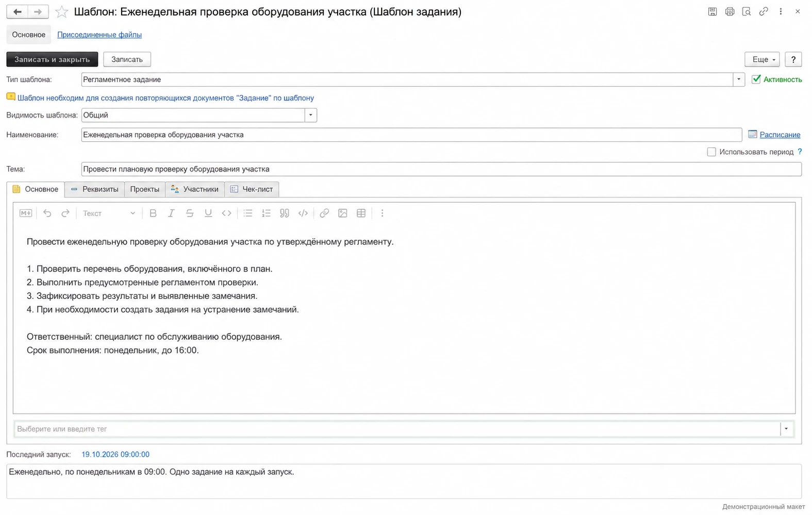Insert a hyperlink from the editor toolbar

click(x=324, y=213)
